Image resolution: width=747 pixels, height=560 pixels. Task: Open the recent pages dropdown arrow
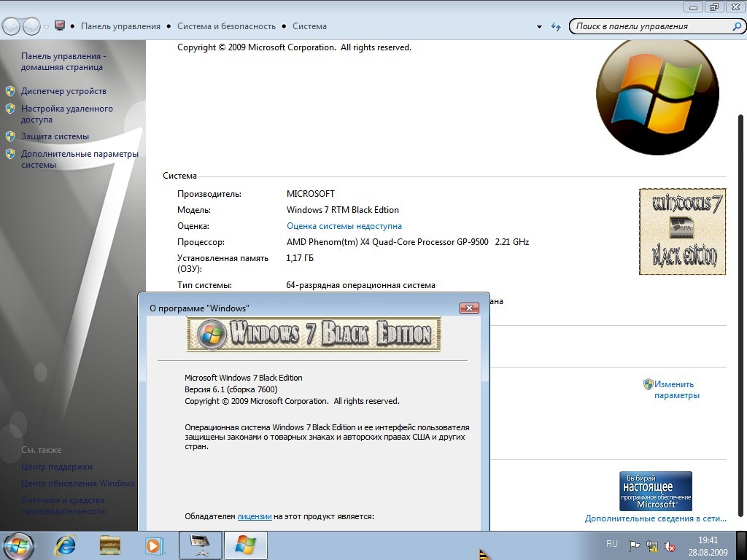click(46, 27)
